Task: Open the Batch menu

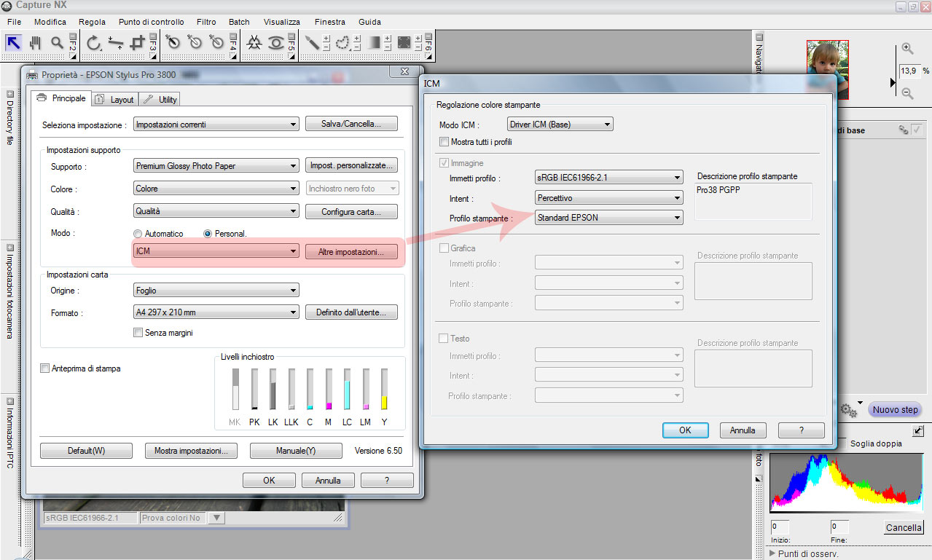Action: click(x=239, y=22)
